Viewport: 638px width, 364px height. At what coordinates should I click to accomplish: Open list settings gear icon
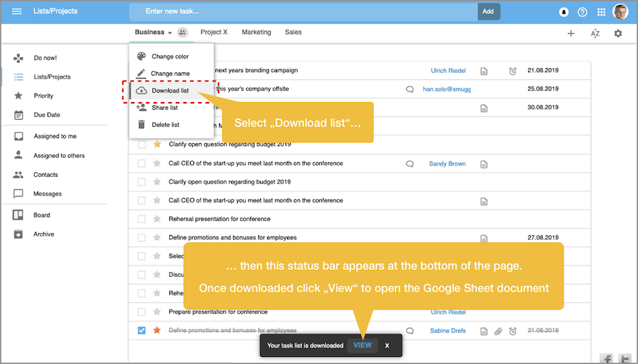[x=618, y=33]
